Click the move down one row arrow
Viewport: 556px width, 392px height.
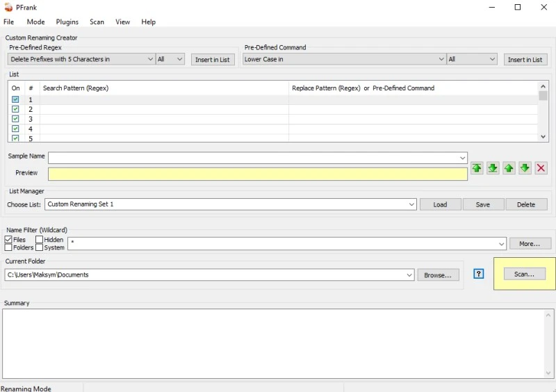tap(525, 168)
